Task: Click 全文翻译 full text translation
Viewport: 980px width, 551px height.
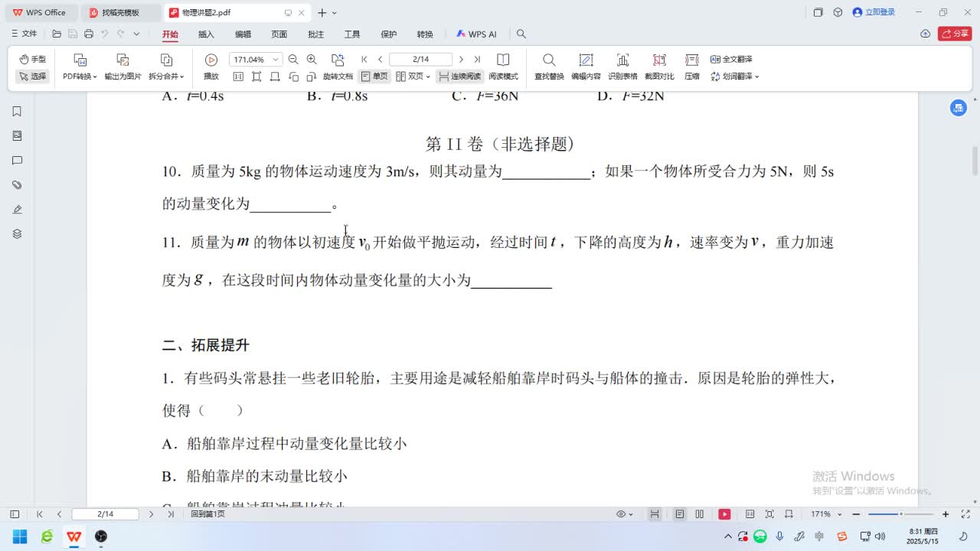Action: click(731, 59)
